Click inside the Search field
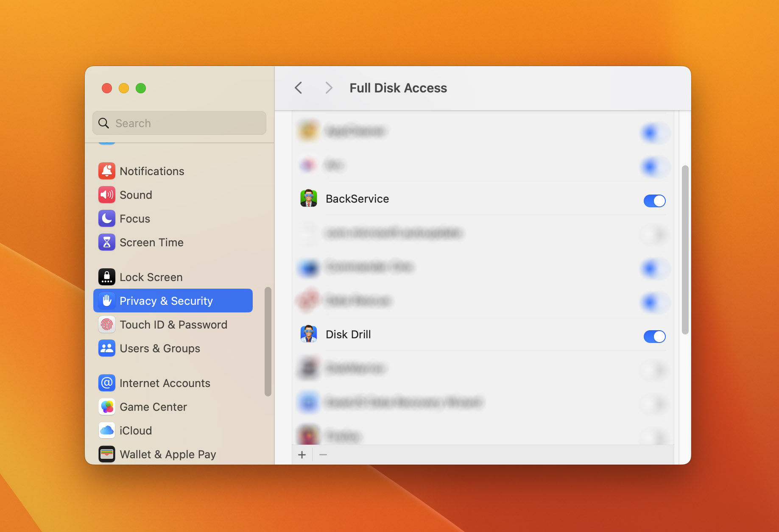This screenshot has width=779, height=532. [179, 123]
